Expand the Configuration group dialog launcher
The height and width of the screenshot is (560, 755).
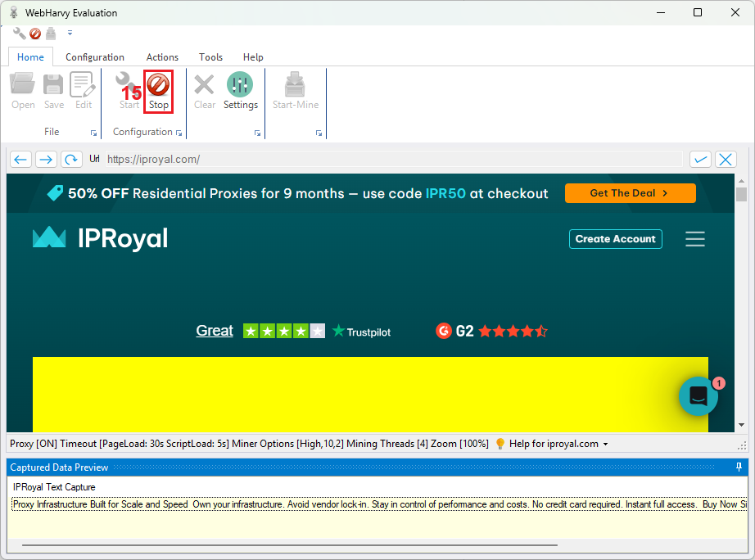tap(179, 133)
